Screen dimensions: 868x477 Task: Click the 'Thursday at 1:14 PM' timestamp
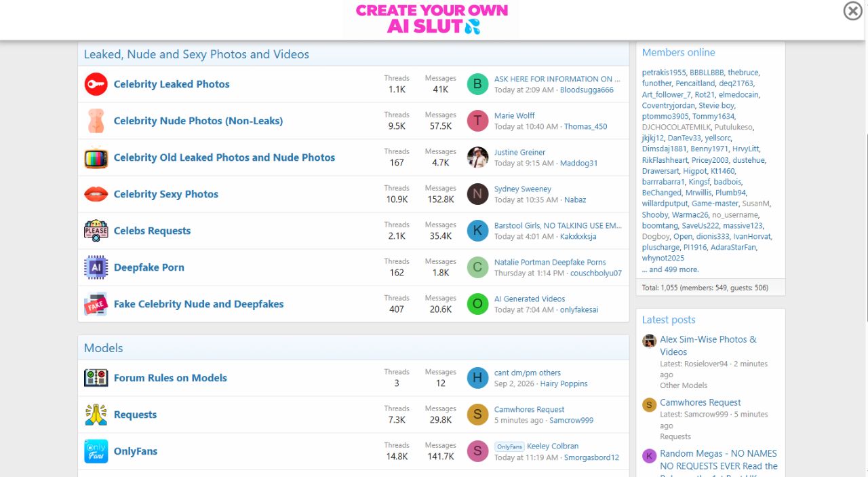pos(529,273)
